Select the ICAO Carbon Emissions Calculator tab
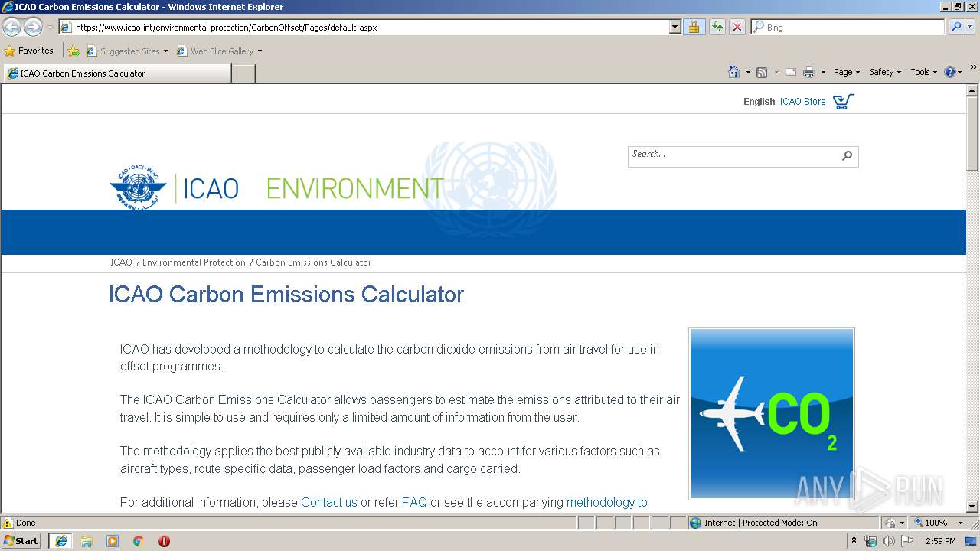The image size is (980, 551). 116,73
